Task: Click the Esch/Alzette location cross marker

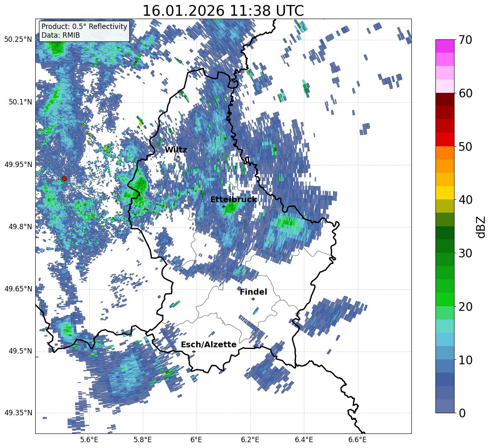Action: point(194,351)
